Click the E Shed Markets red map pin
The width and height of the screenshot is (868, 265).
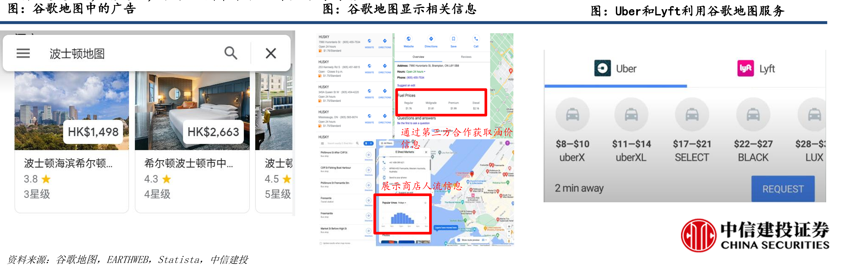[472, 174]
